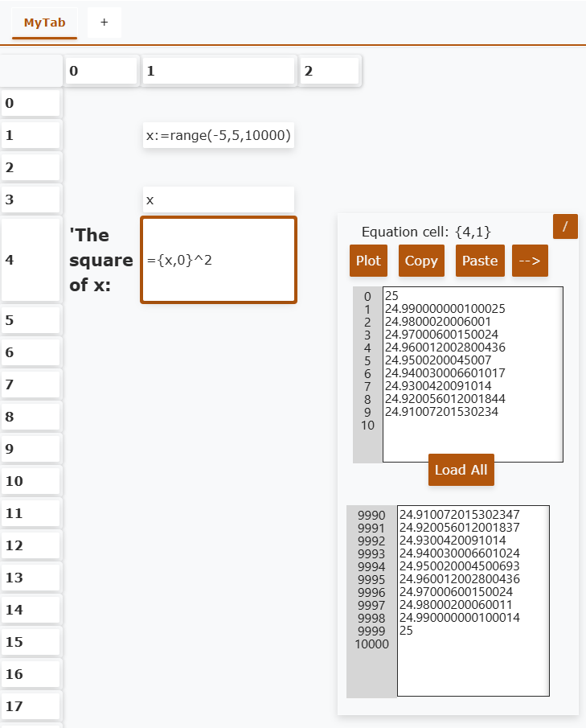Click the slash button on equation panel
This screenshot has height=728, width=586.
(x=565, y=227)
